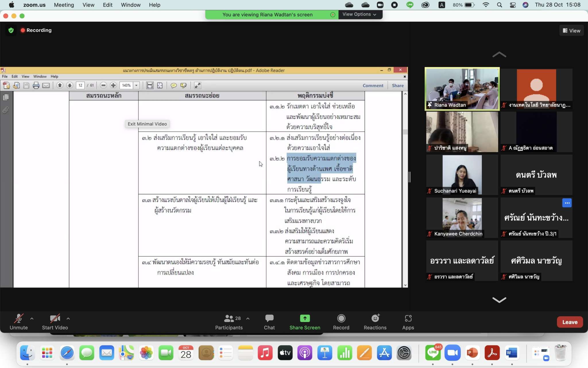Image resolution: width=588 pixels, height=368 pixels.
Task: Open the Window menu in menu bar
Action: (130, 5)
